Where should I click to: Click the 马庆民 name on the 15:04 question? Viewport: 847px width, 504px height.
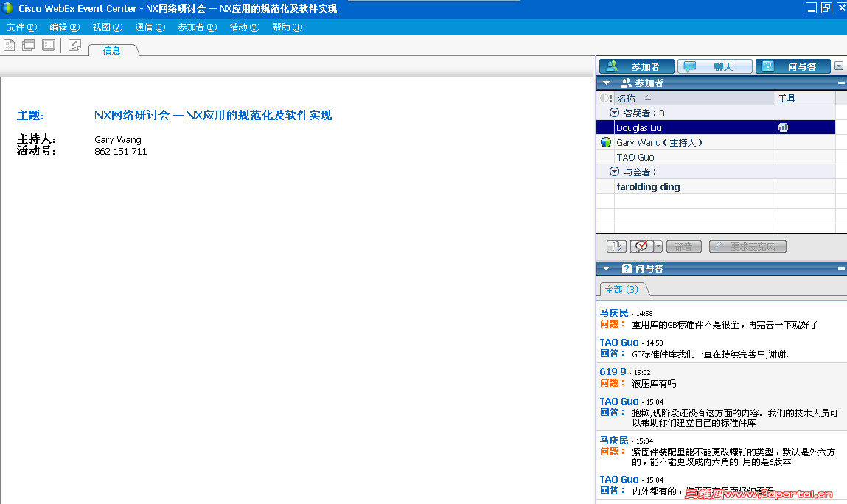tap(614, 440)
